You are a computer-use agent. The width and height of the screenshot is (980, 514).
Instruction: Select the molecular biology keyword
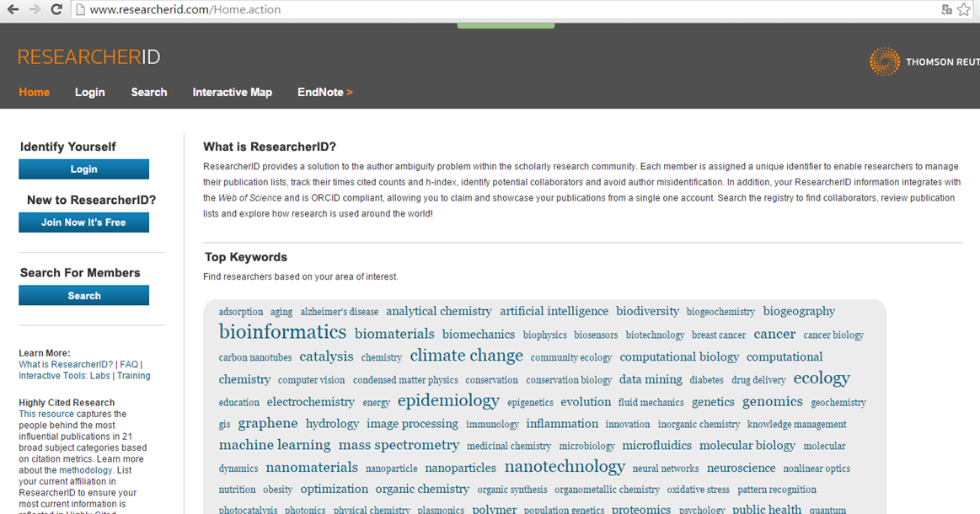tap(747, 445)
